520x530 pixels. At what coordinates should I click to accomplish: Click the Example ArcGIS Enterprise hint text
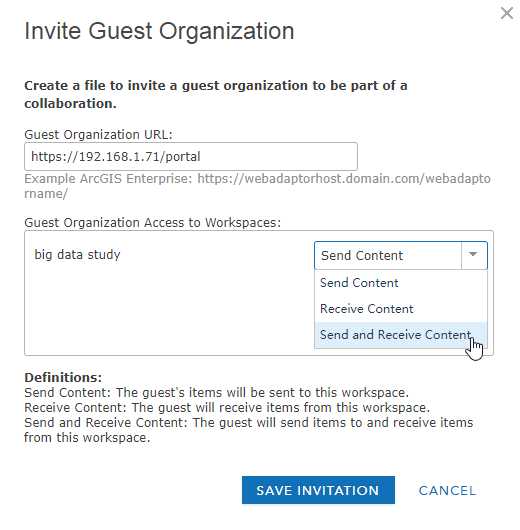coord(257,186)
